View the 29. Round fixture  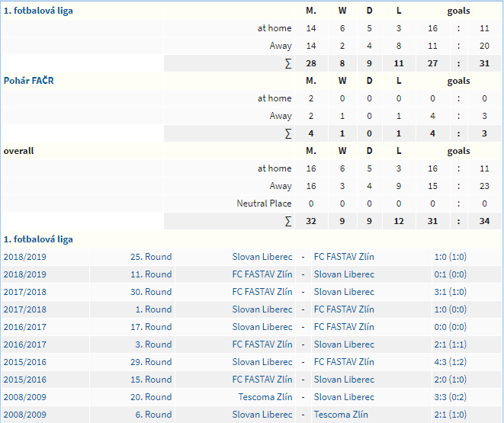point(151,362)
